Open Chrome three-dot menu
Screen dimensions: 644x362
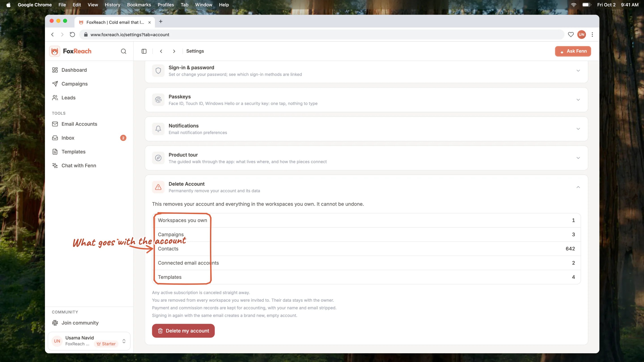(592, 34)
